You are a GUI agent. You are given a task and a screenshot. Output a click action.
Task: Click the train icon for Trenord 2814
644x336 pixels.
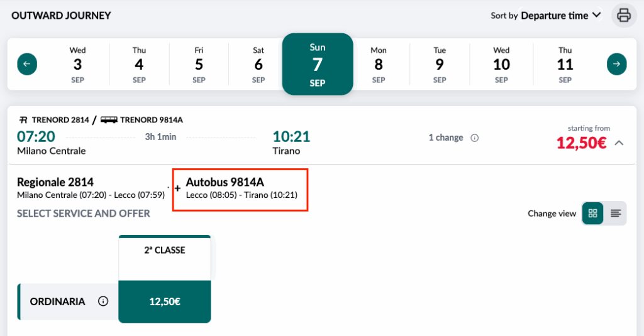pos(23,120)
